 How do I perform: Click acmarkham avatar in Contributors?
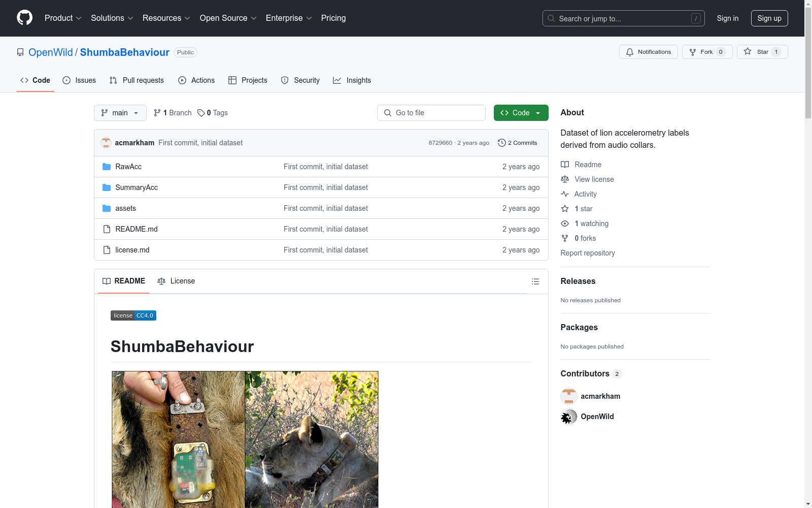pos(569,396)
